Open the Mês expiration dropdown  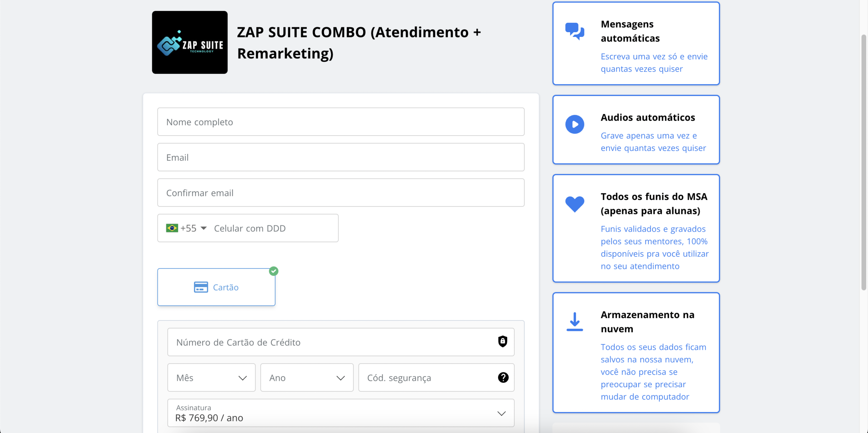[x=211, y=378]
